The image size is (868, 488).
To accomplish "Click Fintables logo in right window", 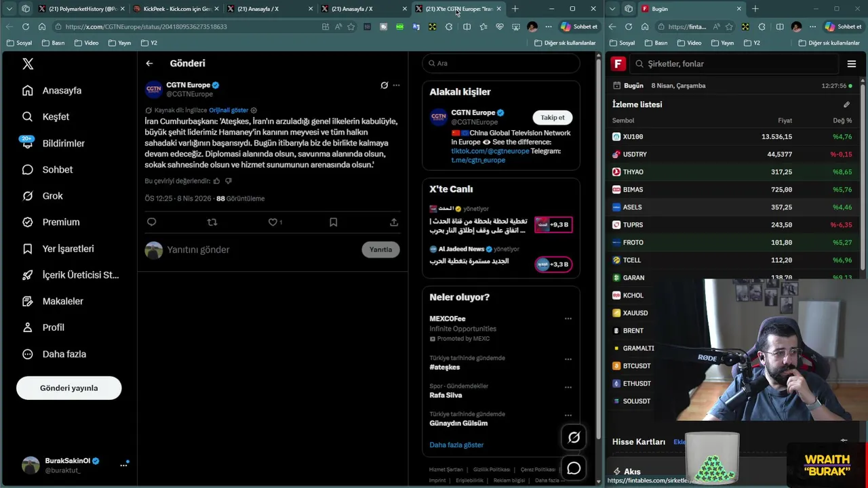I will [x=618, y=64].
